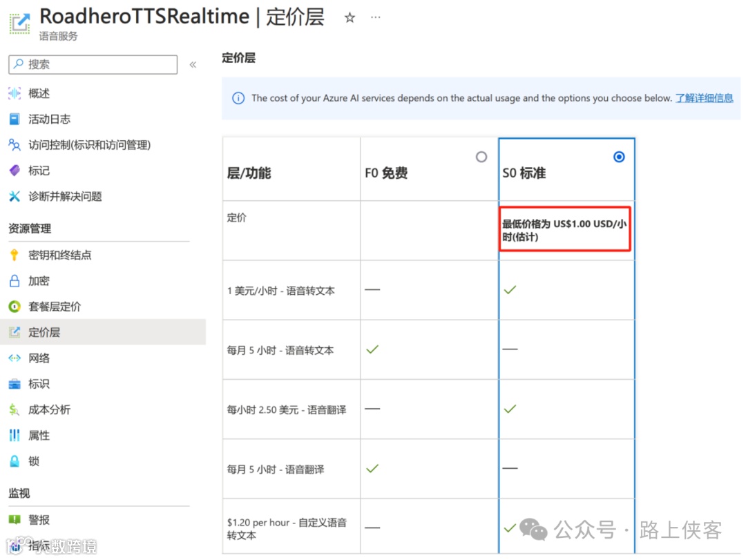Click the 访问控制 people icon
Viewport: 746px width, 560px height.
pyautogui.click(x=15, y=144)
